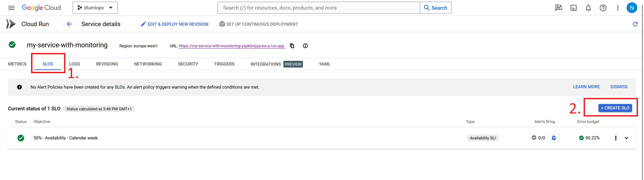Focus the resources search field
The image size is (644, 180).
pos(319,8)
